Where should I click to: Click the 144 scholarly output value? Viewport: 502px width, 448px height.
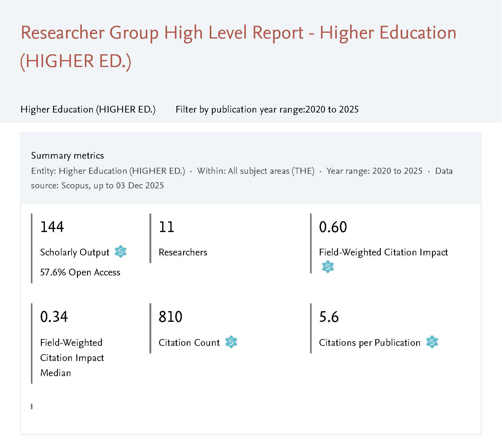52,227
